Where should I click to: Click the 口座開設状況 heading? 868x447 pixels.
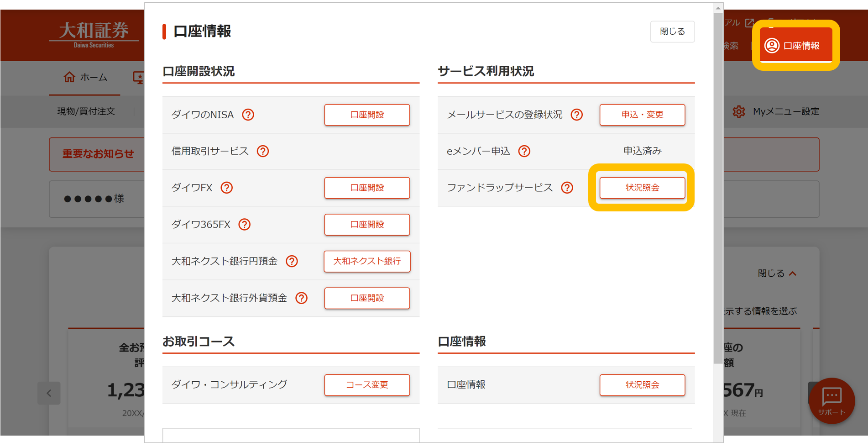(x=199, y=71)
